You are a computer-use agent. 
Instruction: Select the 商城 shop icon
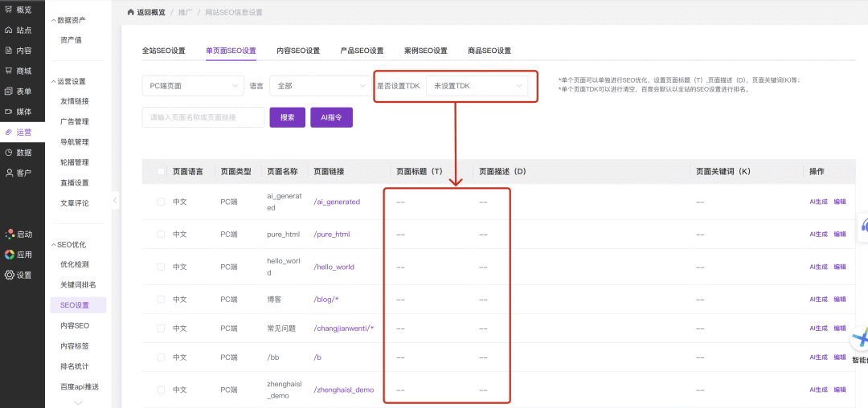(9, 71)
